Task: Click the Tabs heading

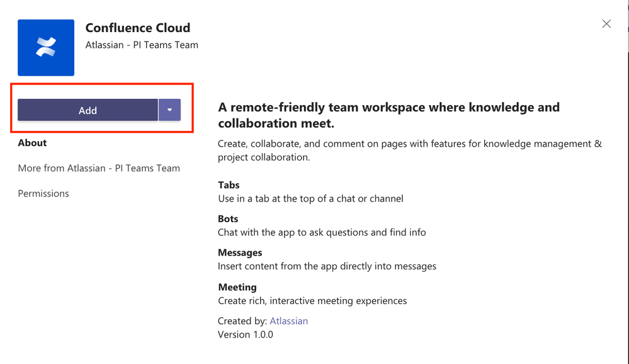Action: coord(229,185)
